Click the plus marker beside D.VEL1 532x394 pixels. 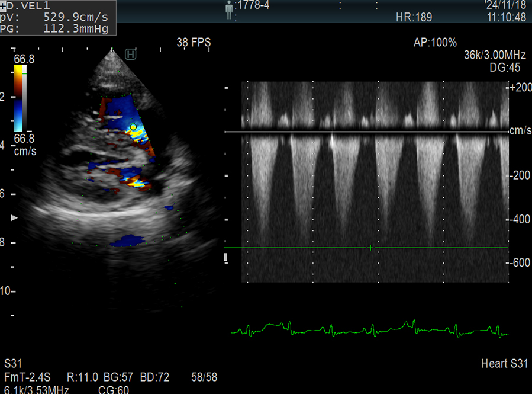pyautogui.click(x=4, y=5)
